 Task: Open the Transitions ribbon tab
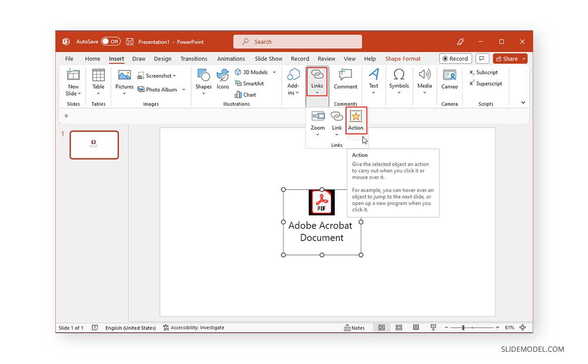click(x=194, y=58)
